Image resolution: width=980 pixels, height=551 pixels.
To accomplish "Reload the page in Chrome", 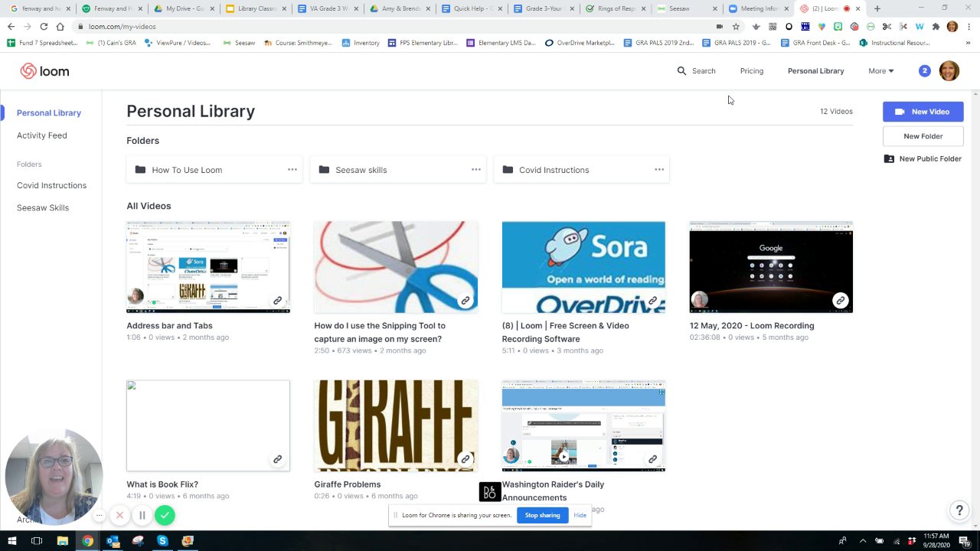I will [44, 26].
